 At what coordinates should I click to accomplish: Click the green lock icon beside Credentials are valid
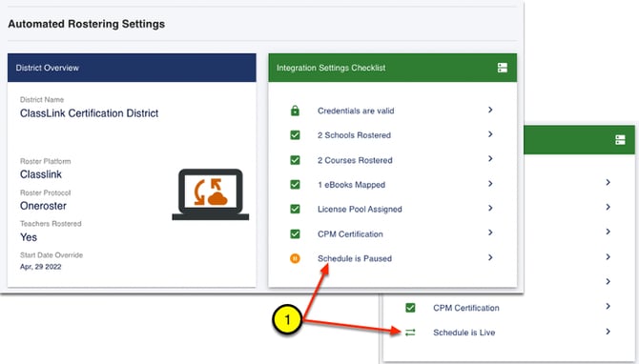295,111
